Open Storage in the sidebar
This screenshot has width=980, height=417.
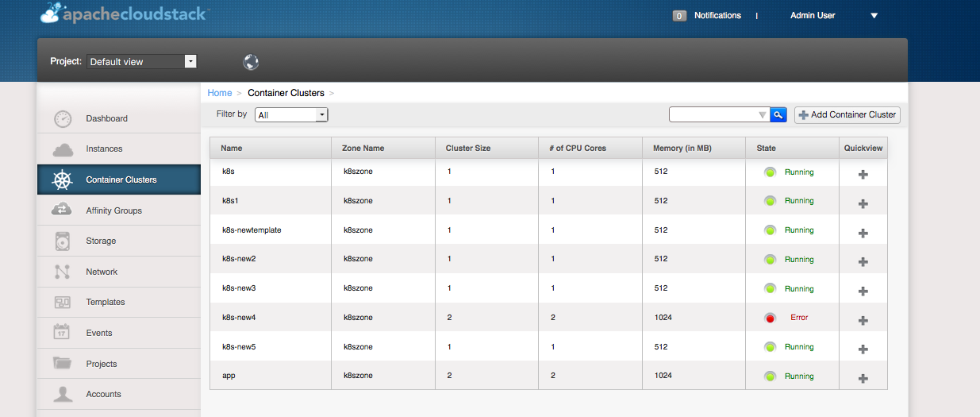tap(119, 241)
